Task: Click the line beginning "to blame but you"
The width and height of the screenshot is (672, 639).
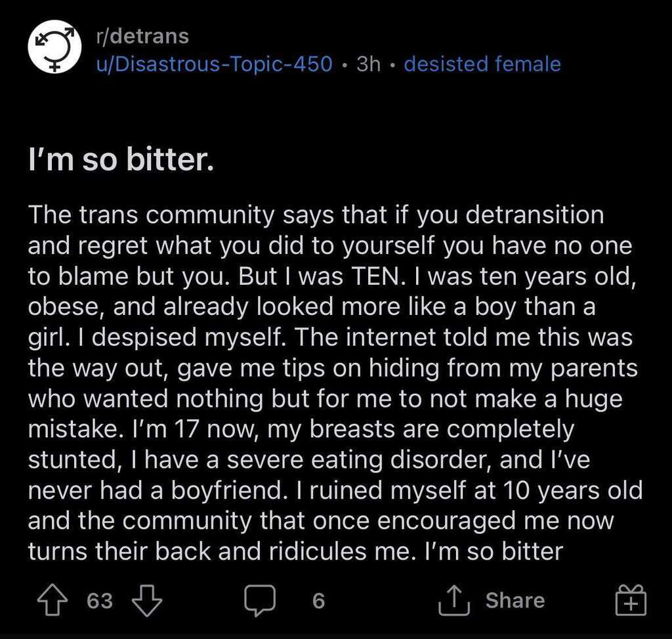Action: (332, 276)
